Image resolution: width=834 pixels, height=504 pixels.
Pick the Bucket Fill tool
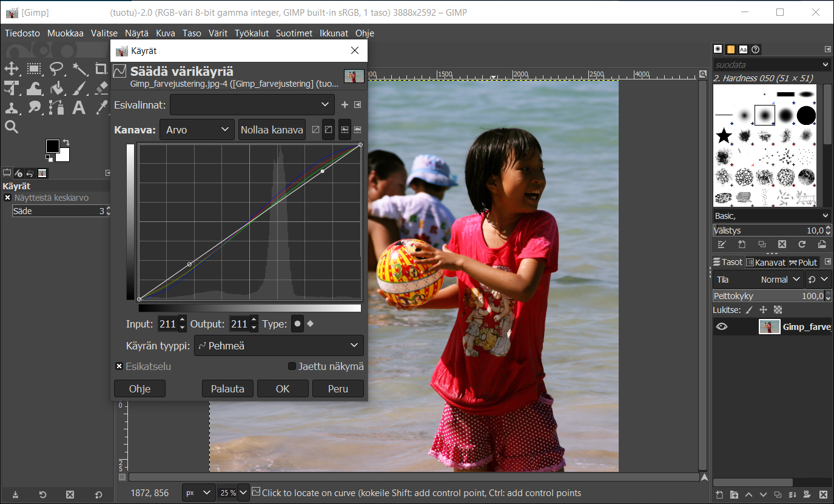click(56, 89)
